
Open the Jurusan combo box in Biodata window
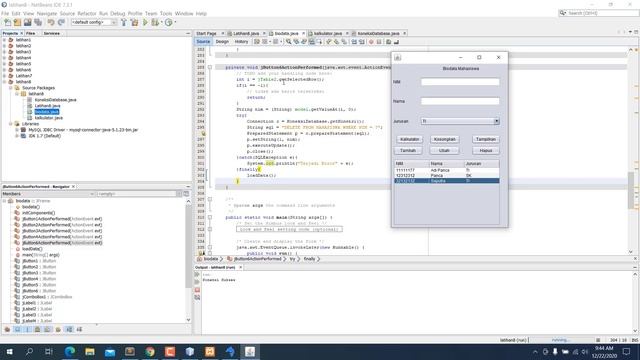(460, 121)
